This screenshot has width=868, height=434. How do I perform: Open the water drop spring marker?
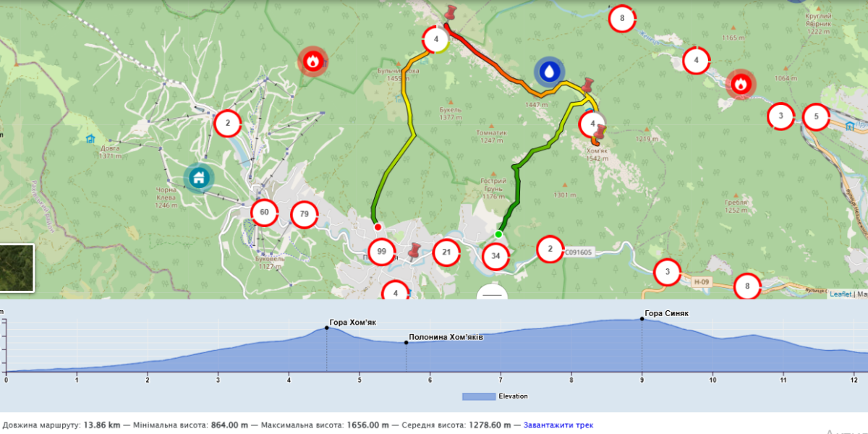[x=550, y=71]
